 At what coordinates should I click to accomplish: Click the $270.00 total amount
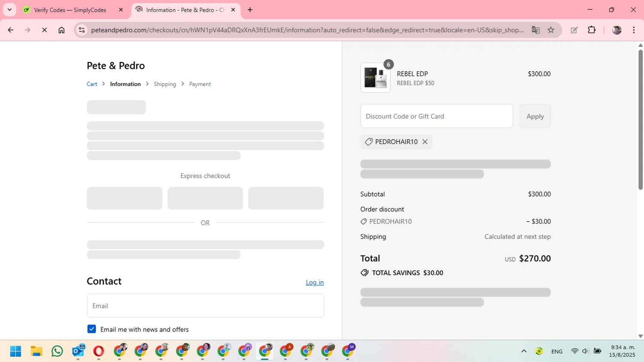click(x=535, y=259)
